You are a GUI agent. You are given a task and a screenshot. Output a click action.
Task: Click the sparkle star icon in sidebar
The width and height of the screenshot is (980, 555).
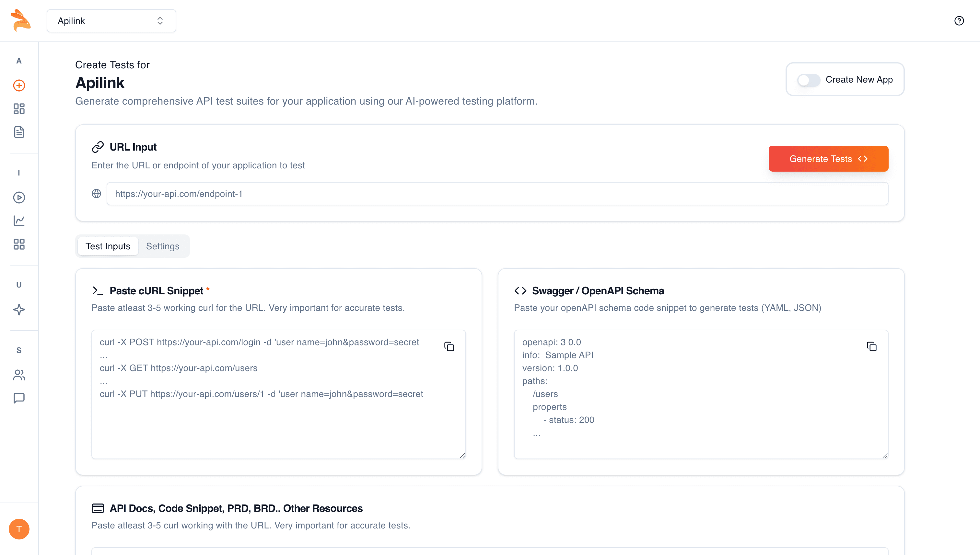click(x=19, y=310)
